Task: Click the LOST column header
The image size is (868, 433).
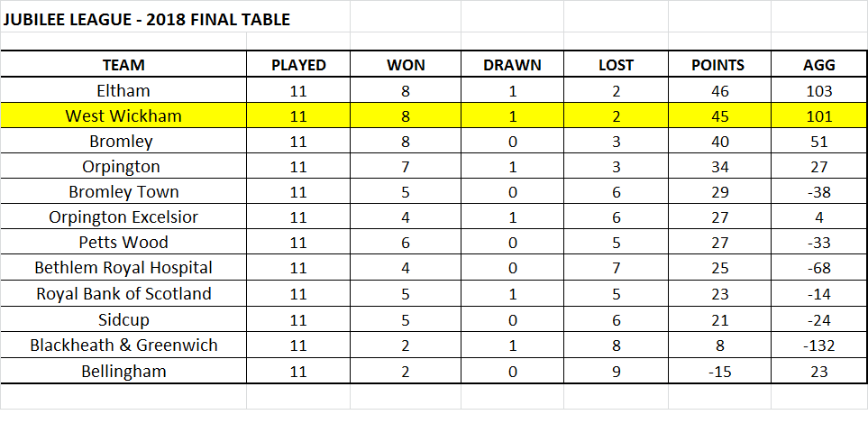Action: tap(616, 65)
